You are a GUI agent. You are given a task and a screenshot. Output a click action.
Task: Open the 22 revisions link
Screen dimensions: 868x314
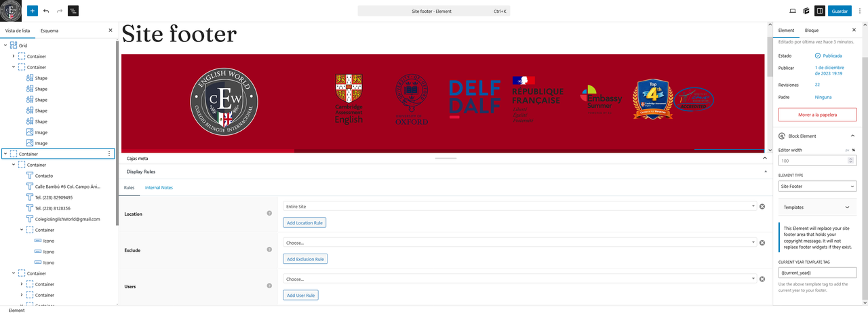pyautogui.click(x=817, y=85)
